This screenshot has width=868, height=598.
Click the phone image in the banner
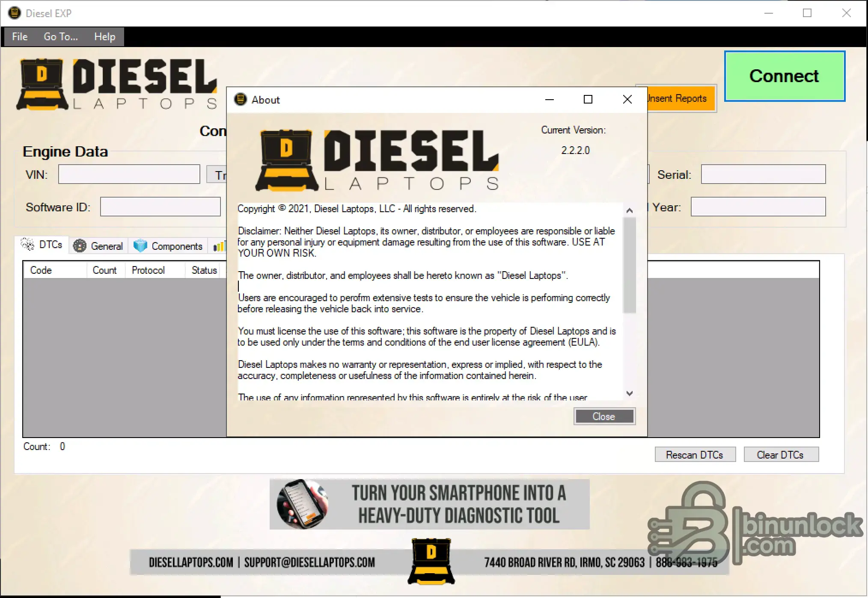coord(303,504)
